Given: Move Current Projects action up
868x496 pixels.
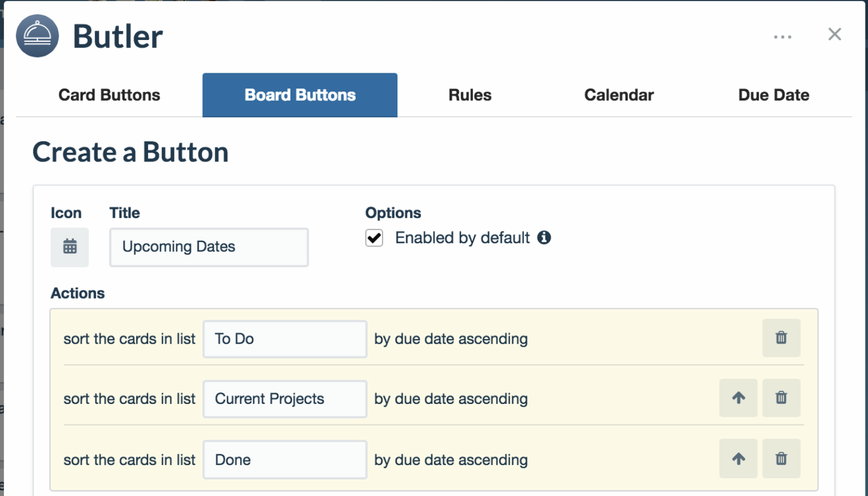Looking at the screenshot, I should pos(738,398).
